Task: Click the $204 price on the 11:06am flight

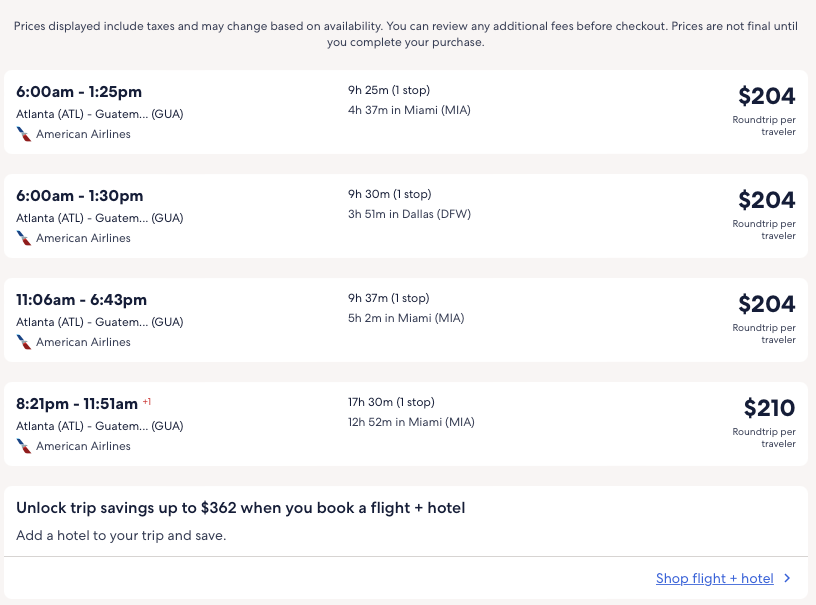Action: tap(766, 304)
